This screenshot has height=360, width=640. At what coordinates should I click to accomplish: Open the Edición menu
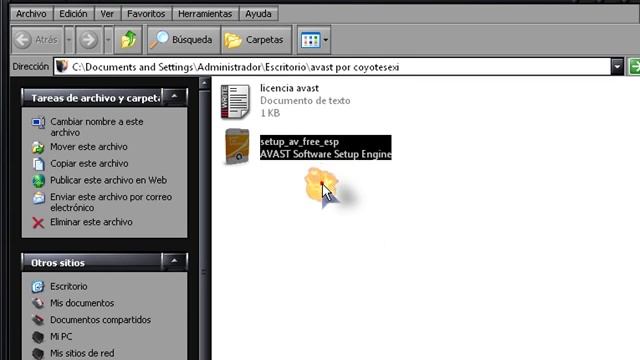[73, 14]
